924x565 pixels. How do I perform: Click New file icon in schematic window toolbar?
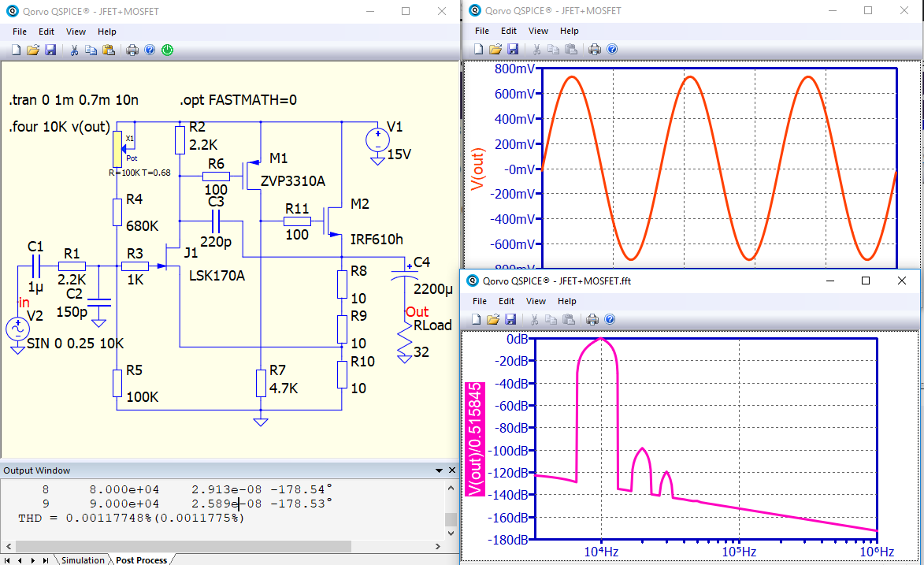pos(16,50)
